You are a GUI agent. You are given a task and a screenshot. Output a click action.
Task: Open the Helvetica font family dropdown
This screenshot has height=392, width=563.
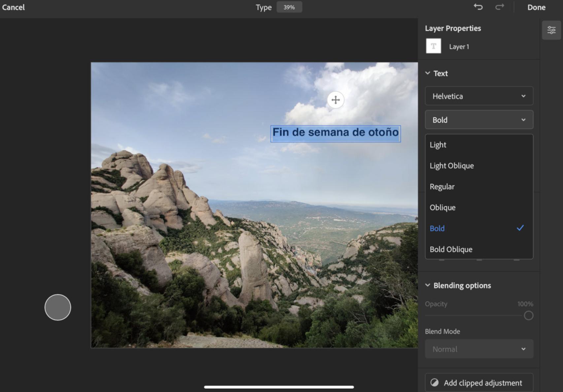[x=479, y=96]
